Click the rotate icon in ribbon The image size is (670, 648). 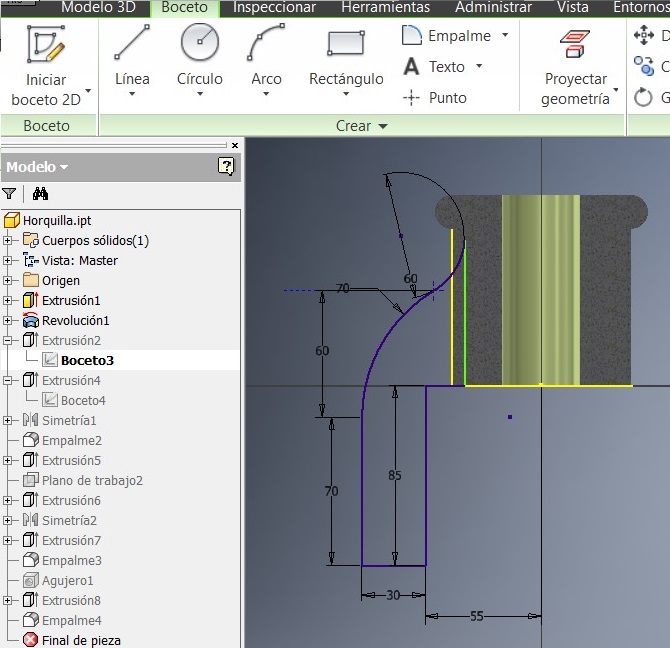pos(643,97)
